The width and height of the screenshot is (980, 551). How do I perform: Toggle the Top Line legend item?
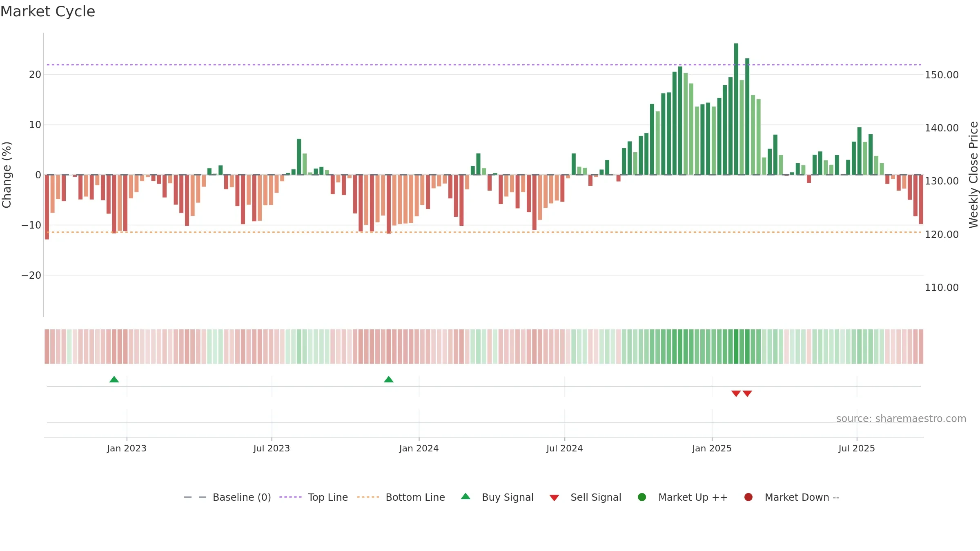click(314, 497)
